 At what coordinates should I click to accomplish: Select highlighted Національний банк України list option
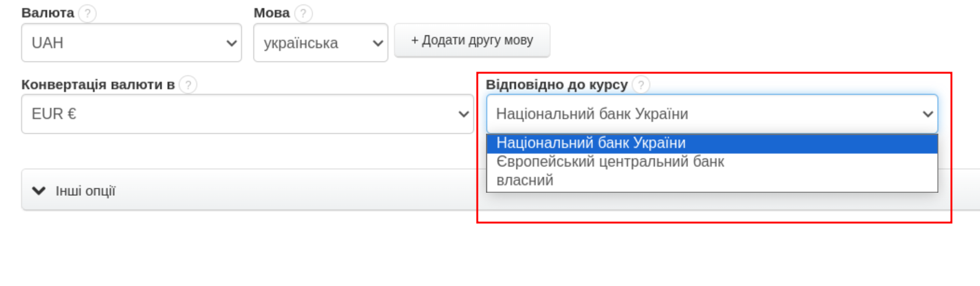[591, 144]
